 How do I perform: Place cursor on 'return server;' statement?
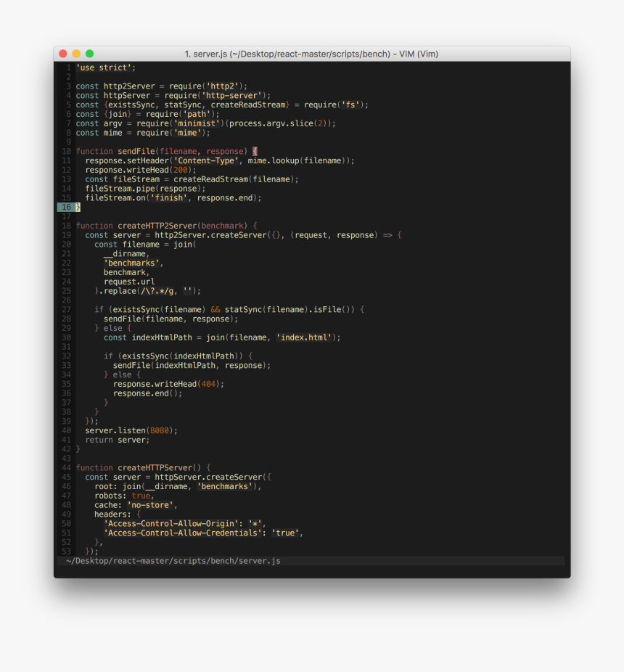pyautogui.click(x=117, y=440)
